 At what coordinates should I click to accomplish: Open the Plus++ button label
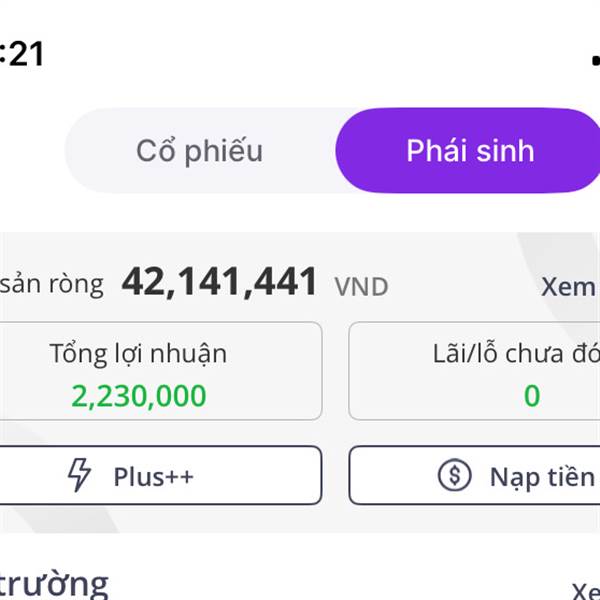click(153, 477)
